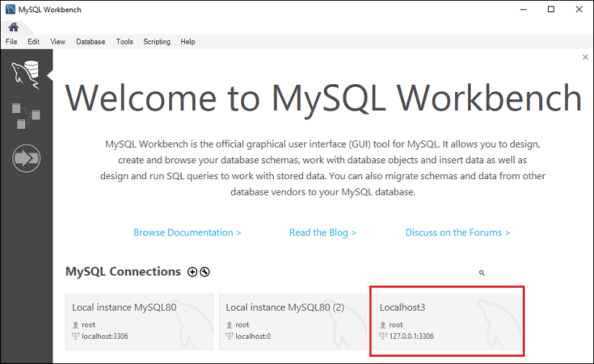Open Local instance MySQL80 (2) connection tile
594x364 pixels.
(x=293, y=322)
